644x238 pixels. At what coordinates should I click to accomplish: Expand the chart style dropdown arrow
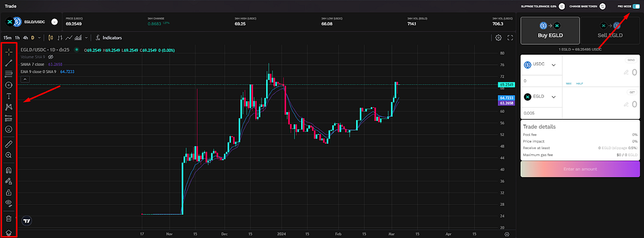point(86,38)
